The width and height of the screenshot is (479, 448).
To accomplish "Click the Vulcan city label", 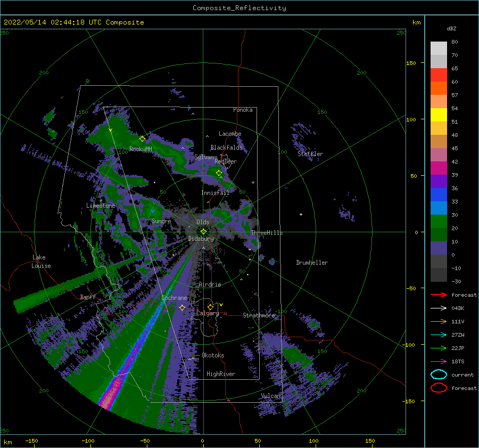I will (x=270, y=396).
